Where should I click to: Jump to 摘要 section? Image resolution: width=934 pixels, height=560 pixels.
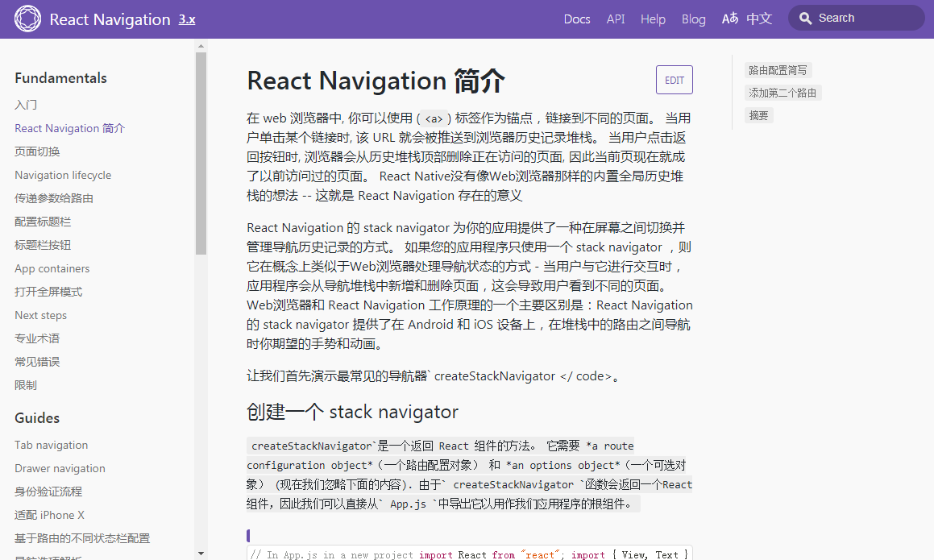tap(758, 115)
